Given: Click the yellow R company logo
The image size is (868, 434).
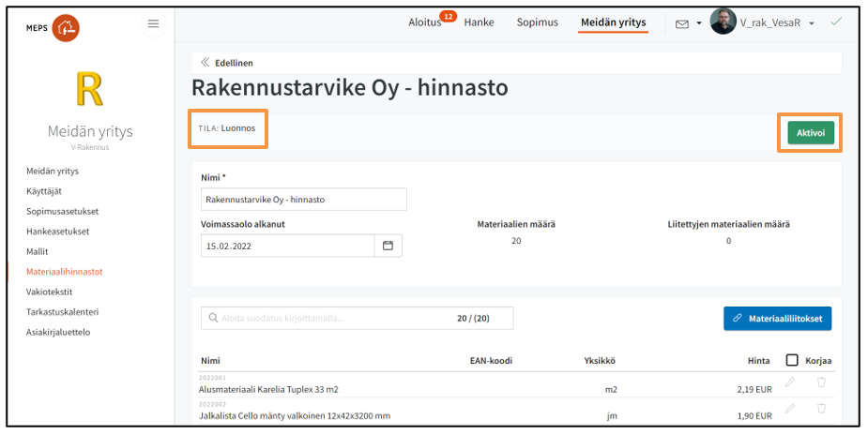Looking at the screenshot, I should coord(90,88).
